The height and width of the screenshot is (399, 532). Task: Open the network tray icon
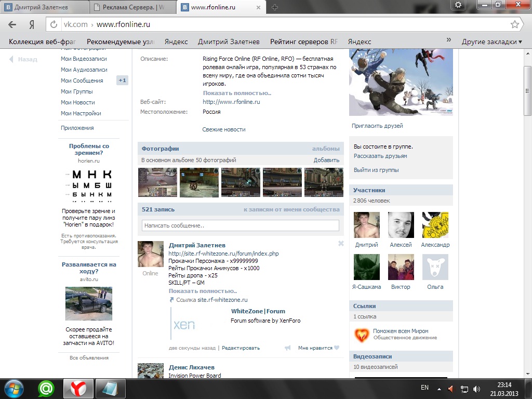464,389
